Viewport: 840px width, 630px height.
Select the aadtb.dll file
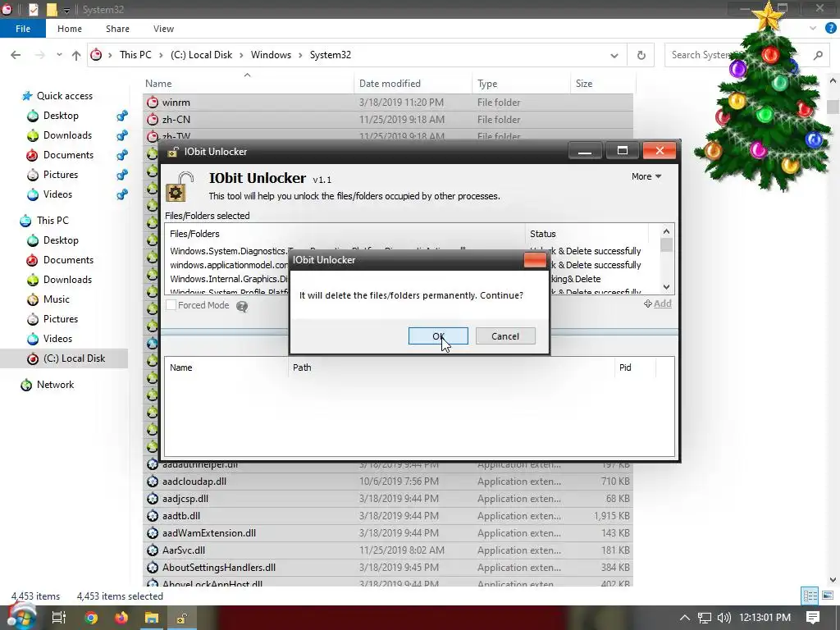[388, 515]
